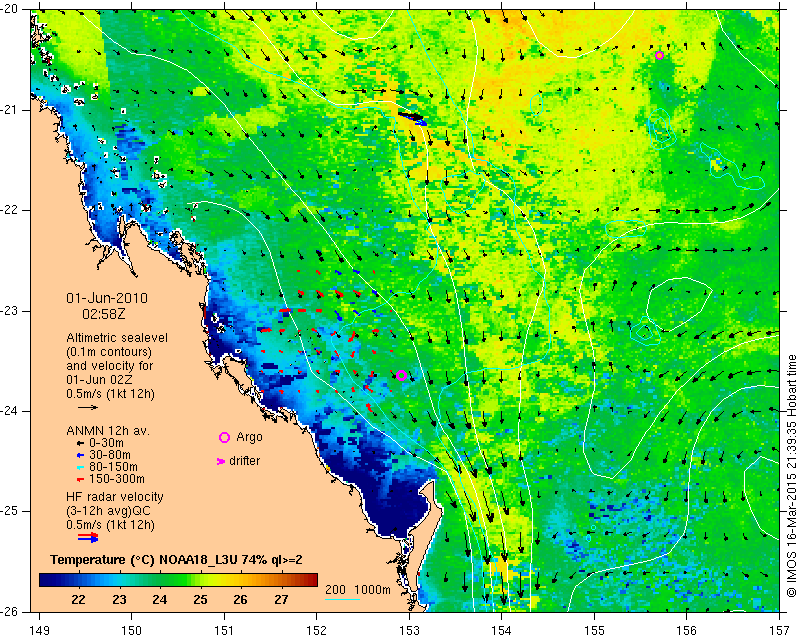This screenshot has width=800, height=640.
Task: Click the "150-300m" depth label
Action: pos(117,479)
